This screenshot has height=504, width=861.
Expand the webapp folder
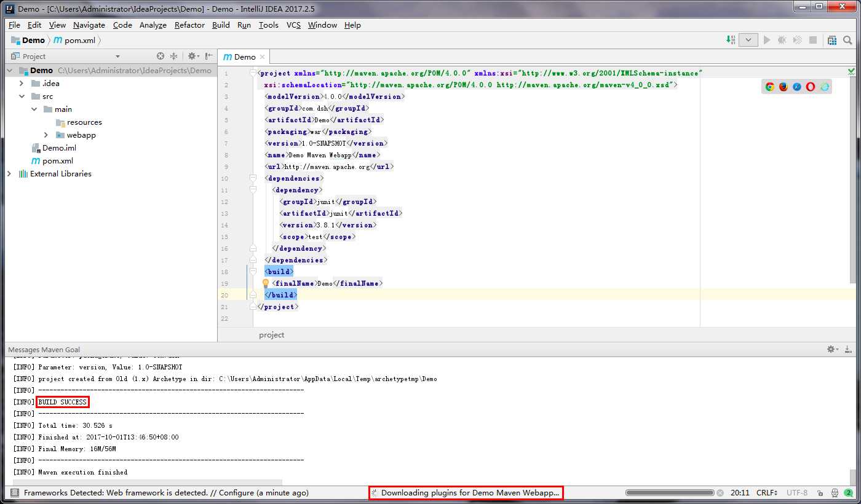(46, 135)
